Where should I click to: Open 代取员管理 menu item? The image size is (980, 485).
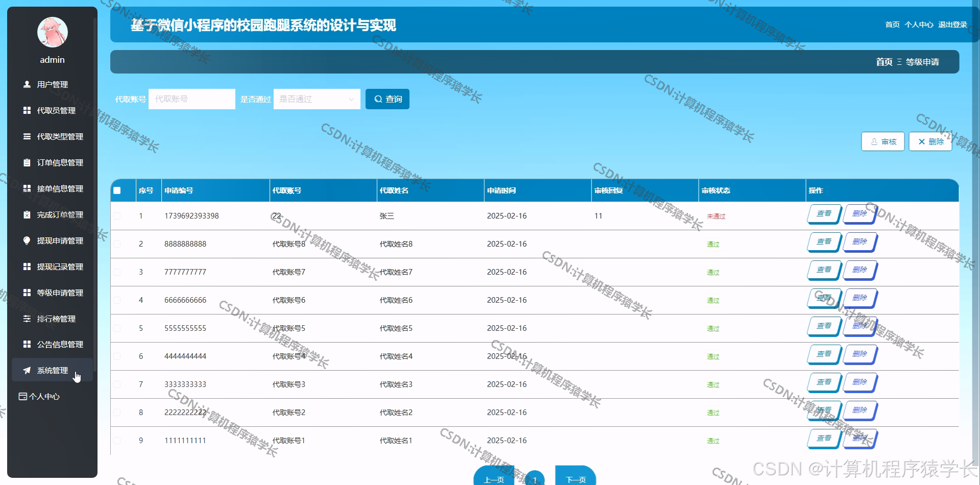pyautogui.click(x=52, y=110)
